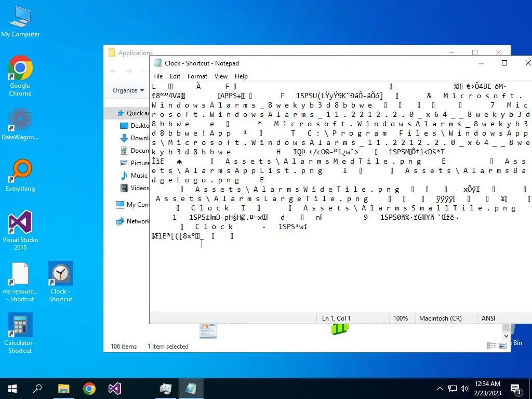Go back in the Applications Explorer window
The image size is (532, 399).
tap(113, 71)
